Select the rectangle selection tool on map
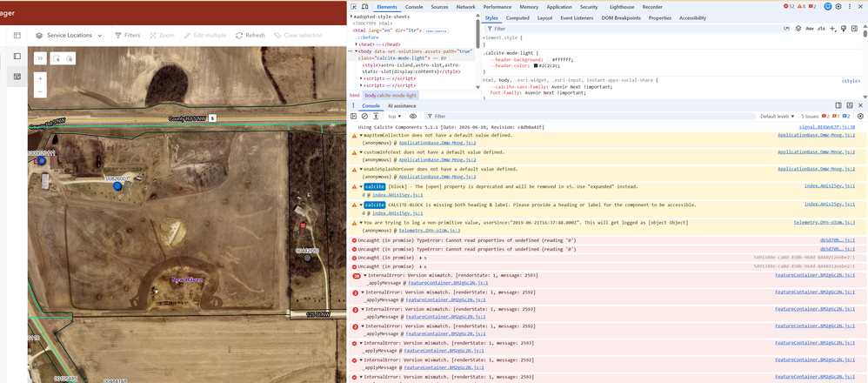Image resolution: width=868 pixels, height=383 pixels. click(57, 58)
